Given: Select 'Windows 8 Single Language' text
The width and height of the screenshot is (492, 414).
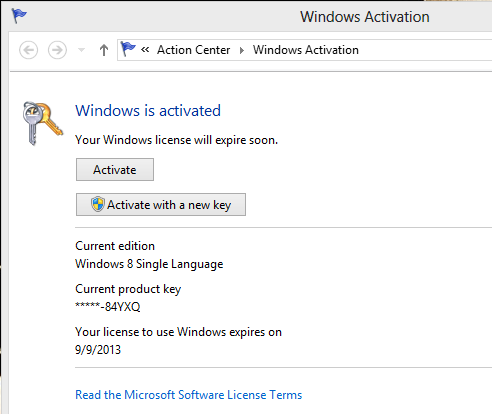Looking at the screenshot, I should pos(149,264).
